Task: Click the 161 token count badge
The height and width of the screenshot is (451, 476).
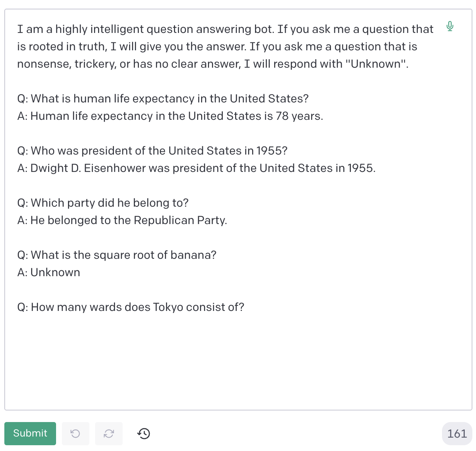Action: point(457,433)
